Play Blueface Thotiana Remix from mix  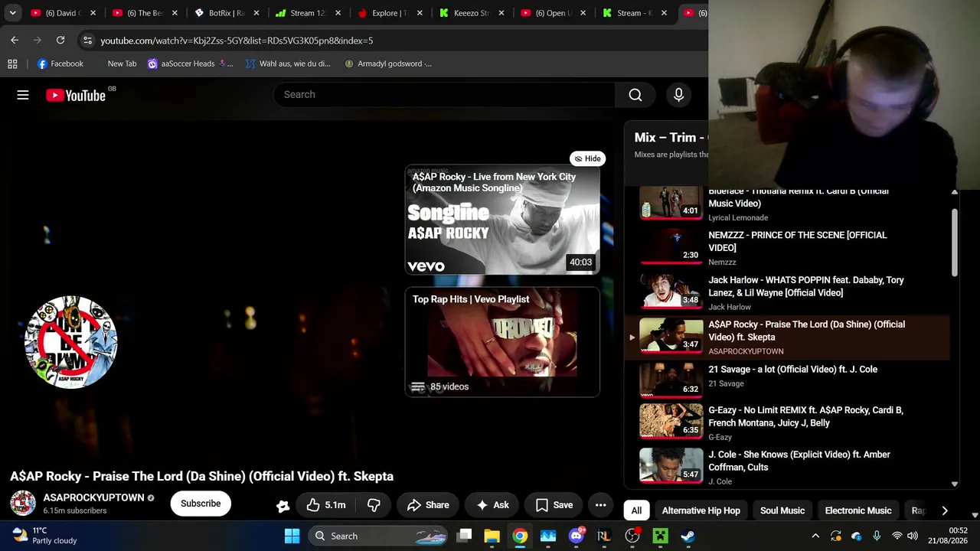(788, 204)
